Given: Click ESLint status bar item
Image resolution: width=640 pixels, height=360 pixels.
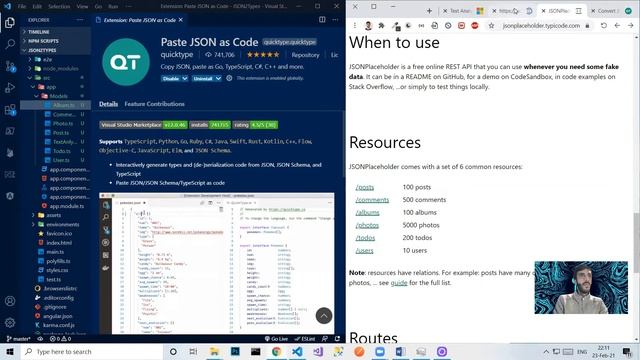Looking at the screenshot, I should coord(304,339).
